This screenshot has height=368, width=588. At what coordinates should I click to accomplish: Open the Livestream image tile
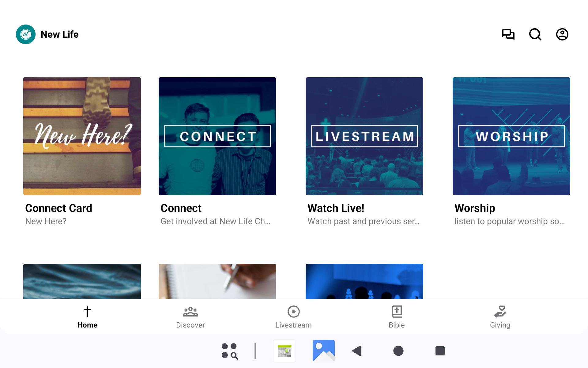364,136
